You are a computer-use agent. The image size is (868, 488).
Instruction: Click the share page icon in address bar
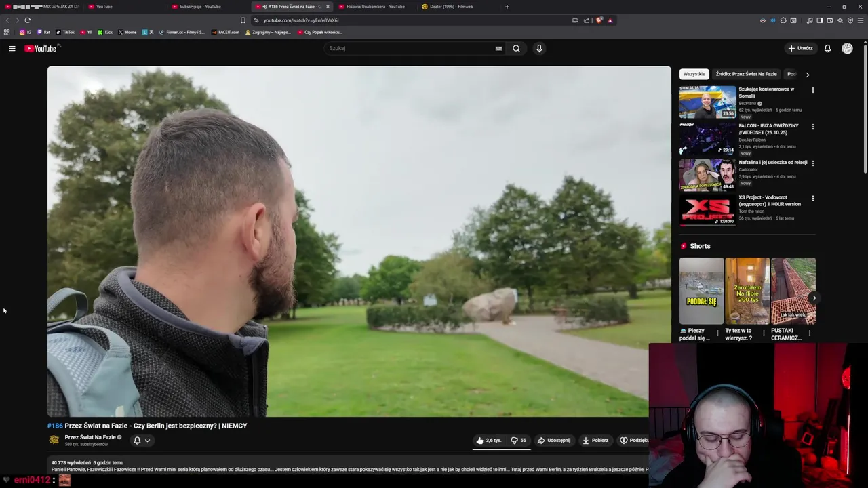tap(587, 20)
